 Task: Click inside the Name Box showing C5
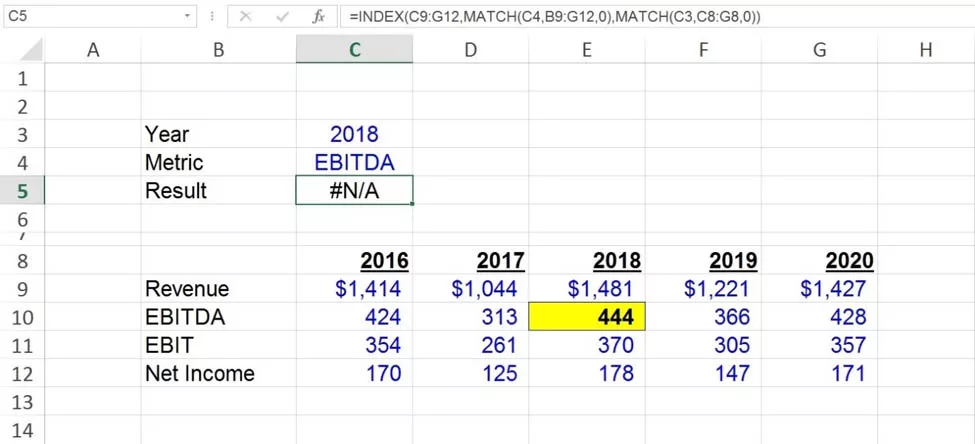point(90,17)
